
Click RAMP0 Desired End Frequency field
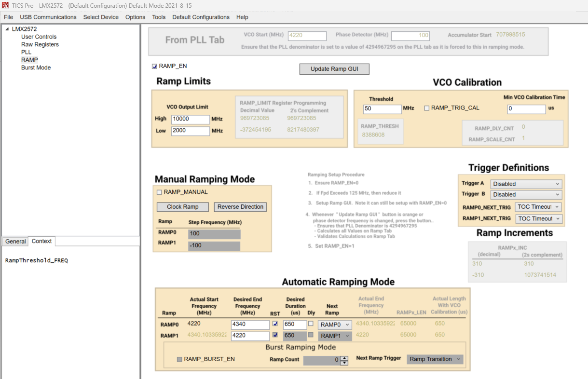(x=250, y=325)
